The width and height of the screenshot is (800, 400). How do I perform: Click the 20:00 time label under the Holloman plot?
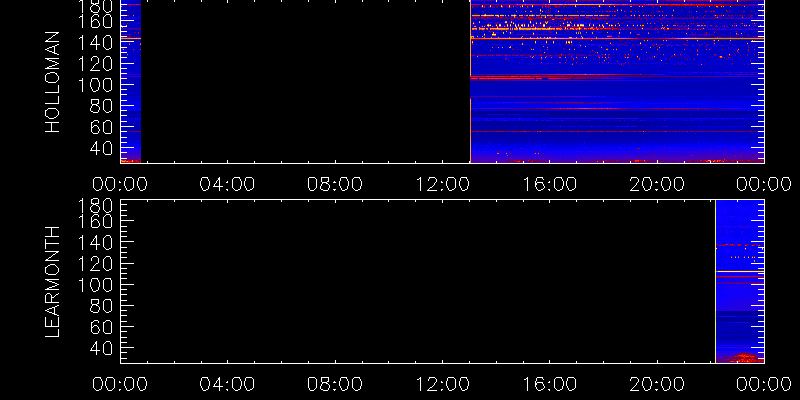[657, 184]
